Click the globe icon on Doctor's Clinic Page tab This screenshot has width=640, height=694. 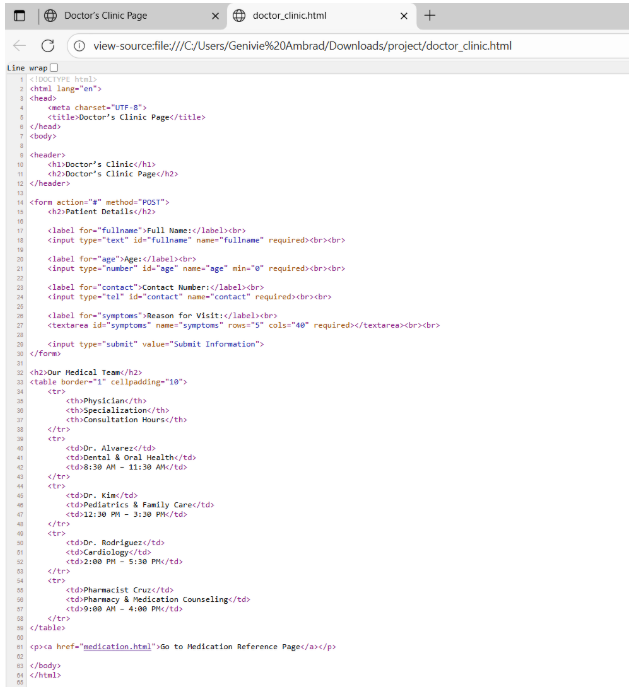pos(51,16)
